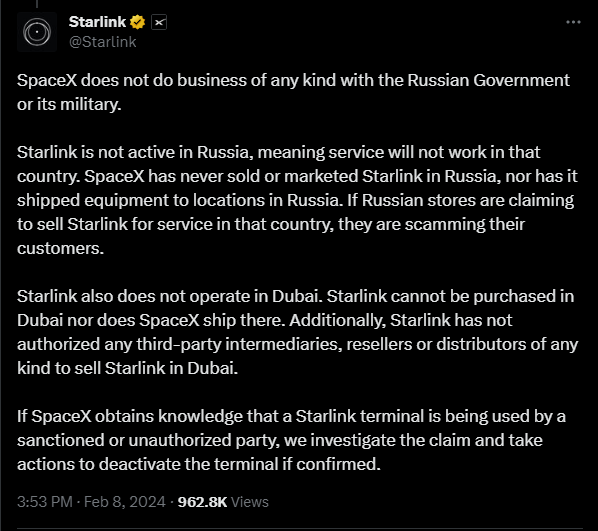Click the 3:53 PM timestamp
The image size is (598, 531).
tap(45, 502)
